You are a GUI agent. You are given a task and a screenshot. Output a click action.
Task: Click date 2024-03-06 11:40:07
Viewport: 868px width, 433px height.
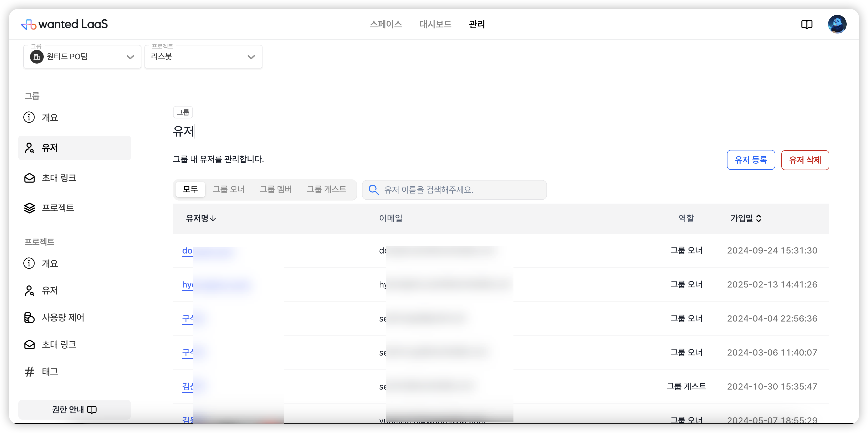(x=772, y=353)
